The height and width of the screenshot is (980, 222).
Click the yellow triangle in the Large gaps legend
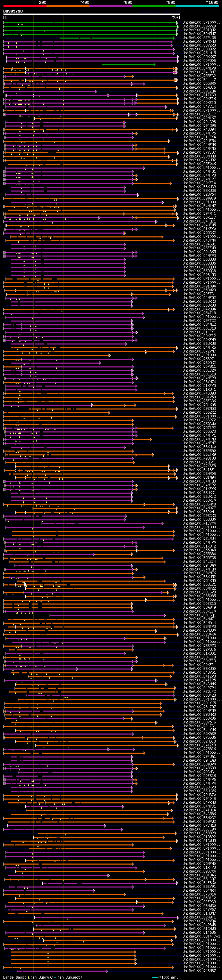(28, 977)
